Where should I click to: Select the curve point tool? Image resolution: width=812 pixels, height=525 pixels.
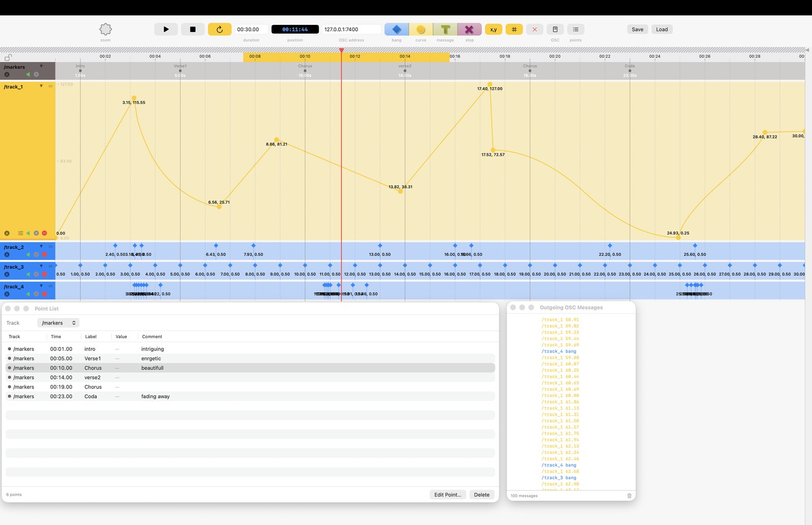click(x=421, y=29)
